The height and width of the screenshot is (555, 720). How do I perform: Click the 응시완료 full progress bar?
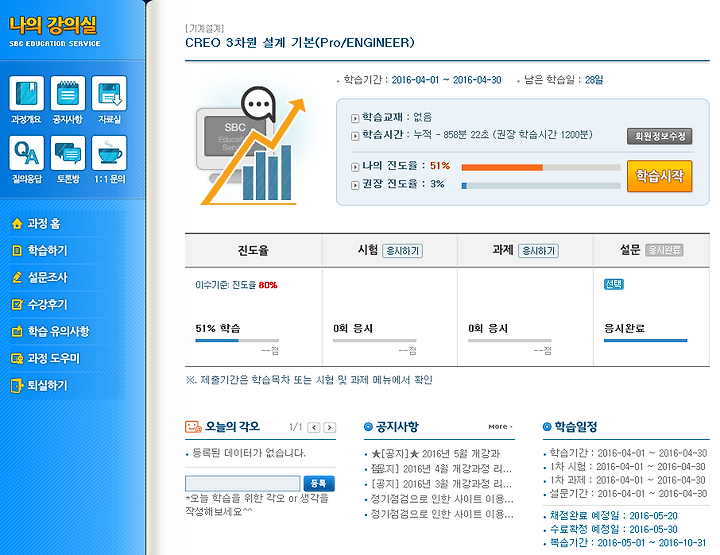point(646,341)
